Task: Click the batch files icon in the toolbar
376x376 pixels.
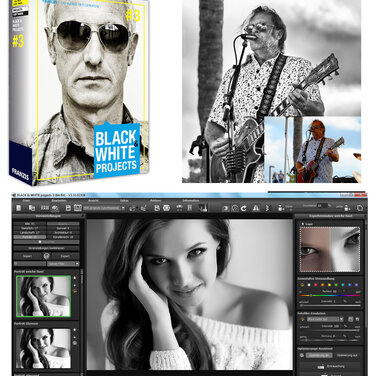Action: [x=32, y=208]
